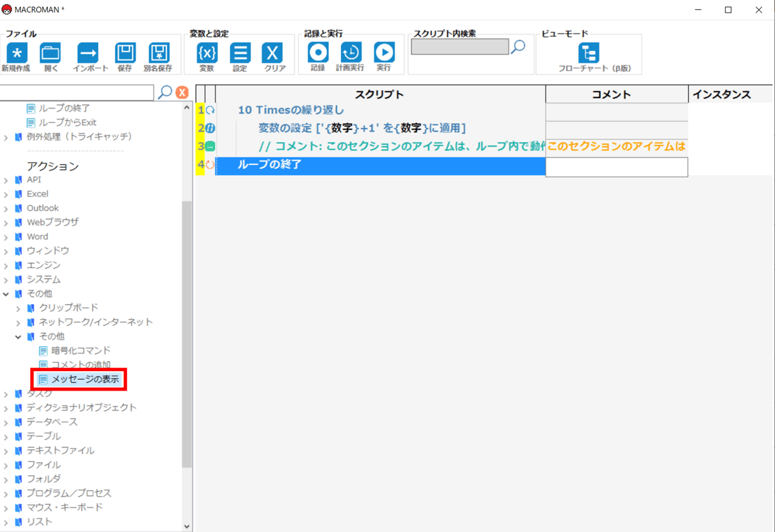Click the command tree vertical scrollbar
The image size is (775, 532).
pyautogui.click(x=187, y=323)
